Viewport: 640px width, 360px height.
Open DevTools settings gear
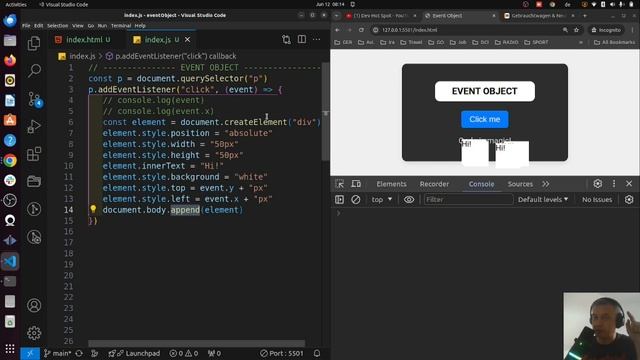point(598,184)
